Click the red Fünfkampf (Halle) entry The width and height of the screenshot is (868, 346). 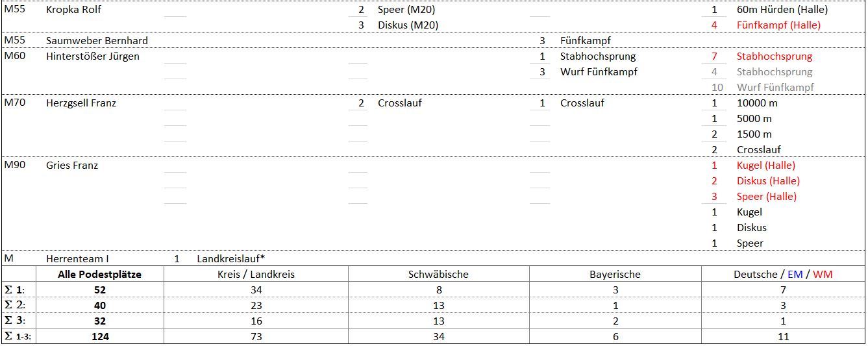[778, 25]
